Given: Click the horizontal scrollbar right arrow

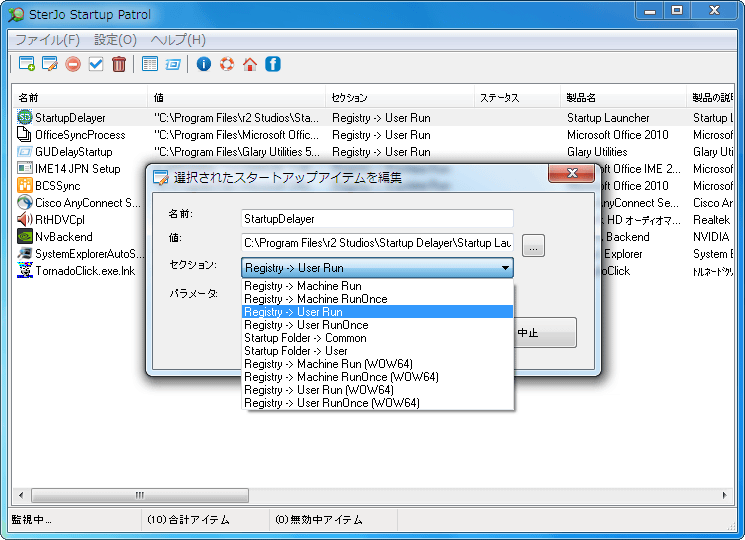Looking at the screenshot, I should (724, 495).
